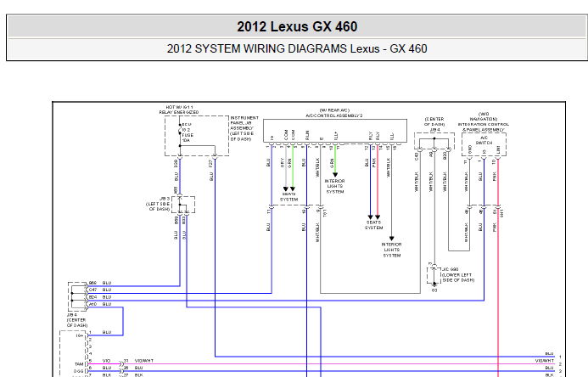Click the "2012 SYSTEM WIRING DIAGRAMS Lexus - GX 460" subtitle
The height and width of the screenshot is (377, 588).
297,48
